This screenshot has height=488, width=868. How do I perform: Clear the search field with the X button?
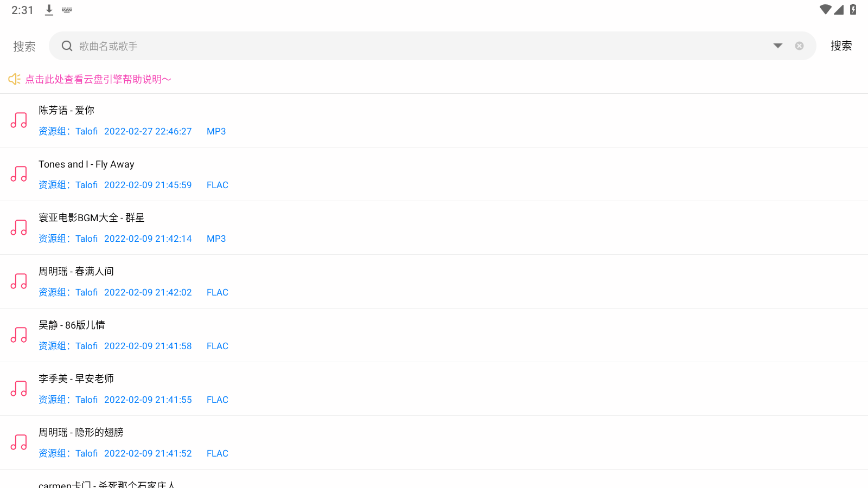click(799, 46)
